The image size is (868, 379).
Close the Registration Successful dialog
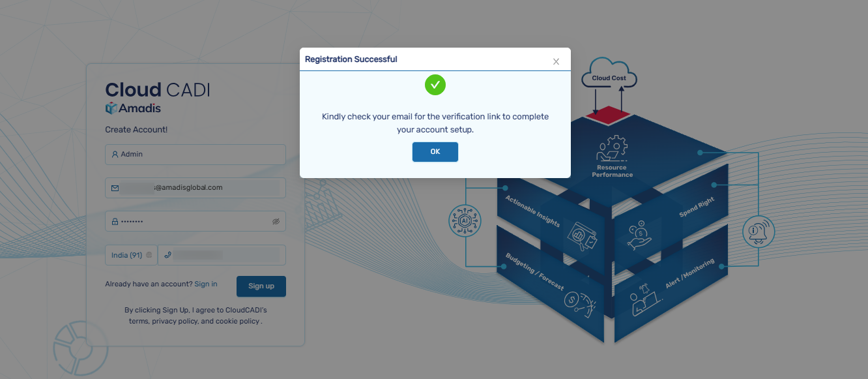coord(556,61)
